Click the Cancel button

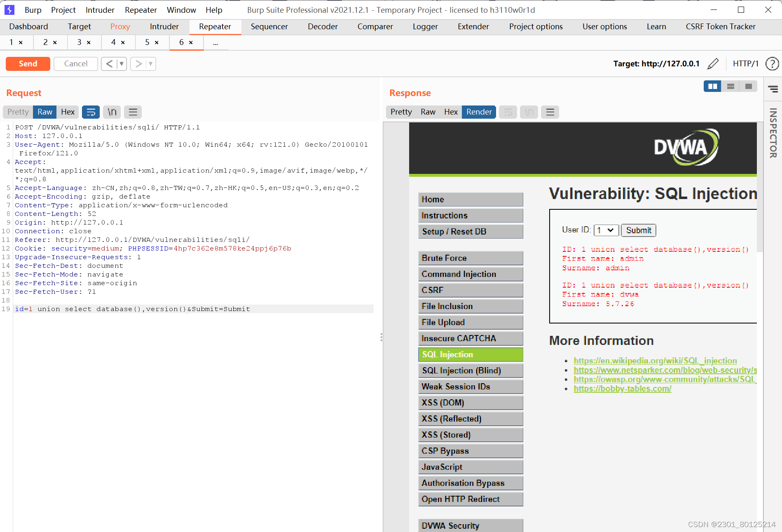point(76,64)
